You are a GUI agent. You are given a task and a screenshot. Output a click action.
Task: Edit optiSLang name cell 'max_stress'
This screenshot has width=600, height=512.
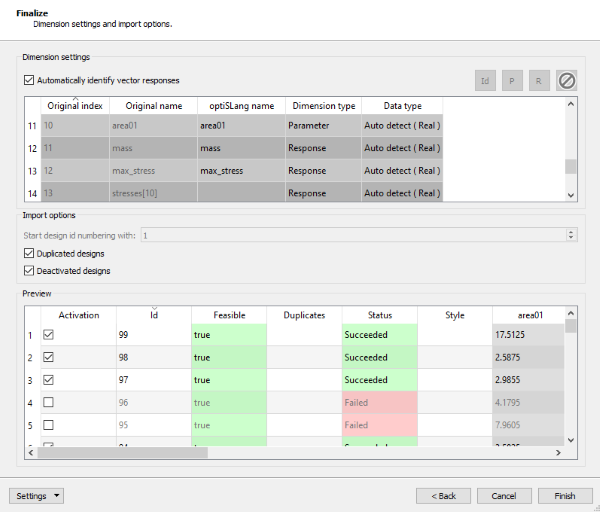241,171
